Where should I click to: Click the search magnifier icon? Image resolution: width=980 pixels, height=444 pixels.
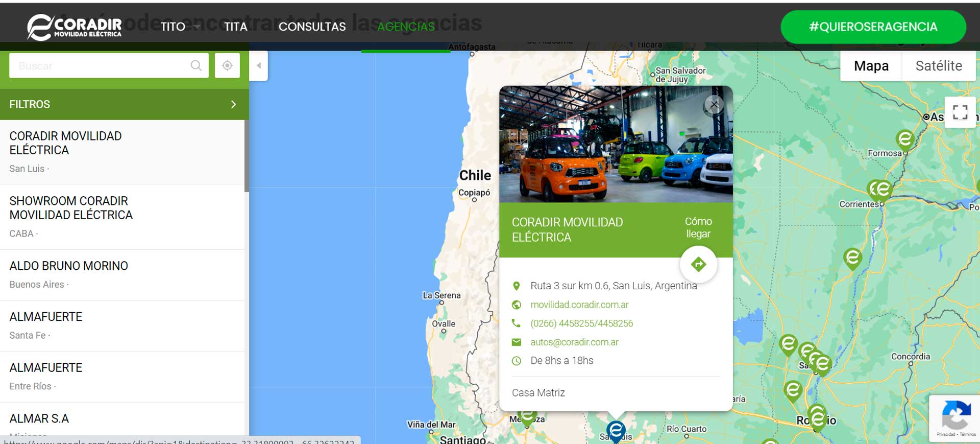tap(196, 65)
